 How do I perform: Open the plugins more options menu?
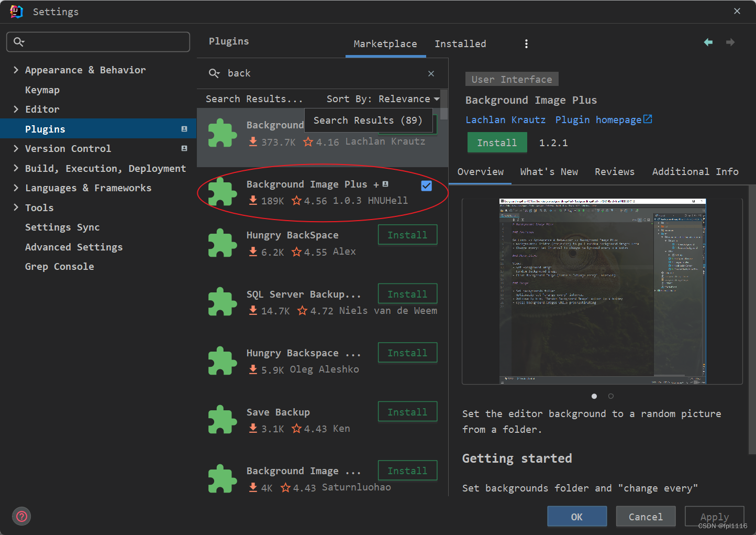pos(526,44)
